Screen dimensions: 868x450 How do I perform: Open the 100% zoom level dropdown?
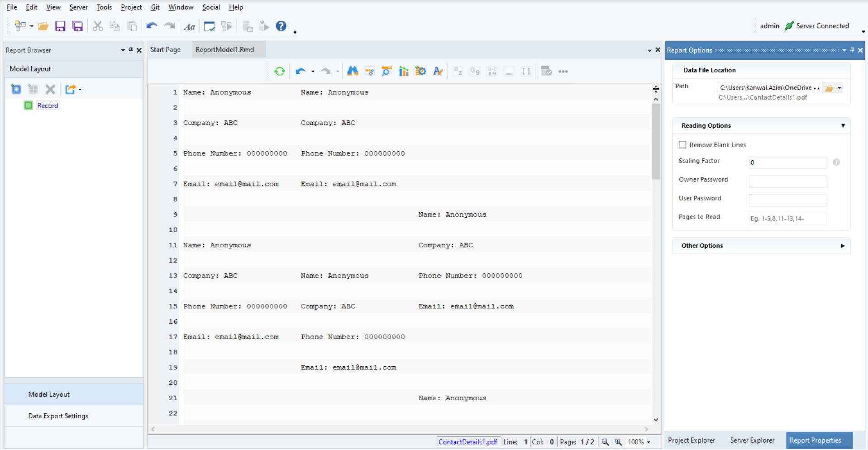(649, 442)
